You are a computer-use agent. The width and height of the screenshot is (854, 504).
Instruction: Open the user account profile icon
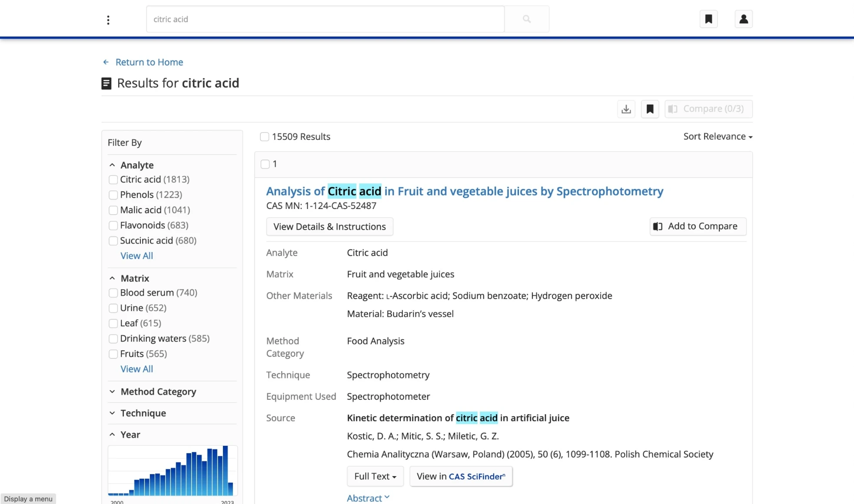(744, 19)
